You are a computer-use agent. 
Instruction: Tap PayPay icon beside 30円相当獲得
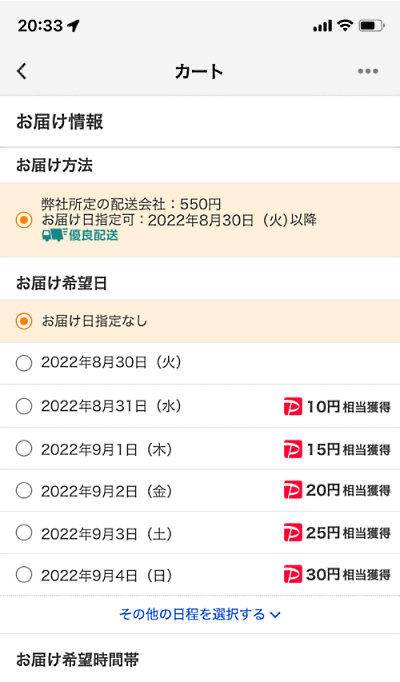pos(293,575)
